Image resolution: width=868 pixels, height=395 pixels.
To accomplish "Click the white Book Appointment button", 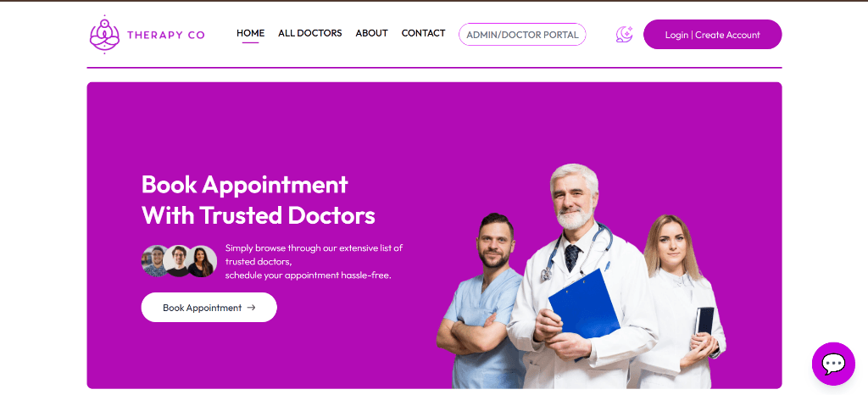I will 209,308.
